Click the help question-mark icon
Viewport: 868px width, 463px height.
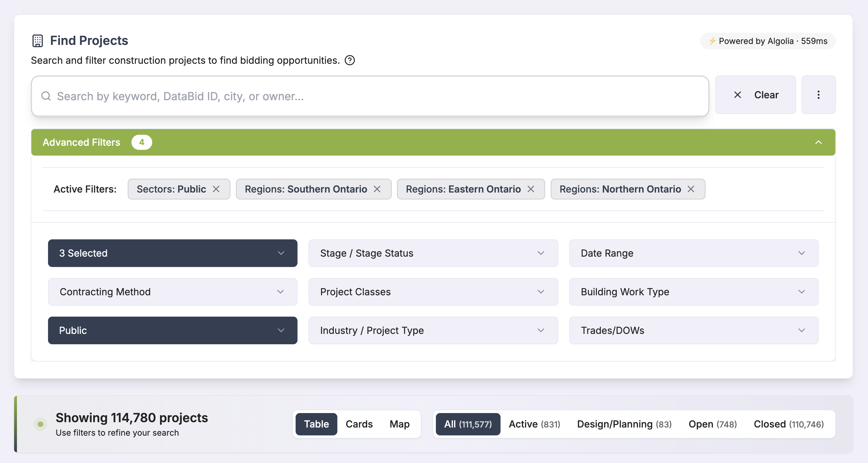pos(350,60)
